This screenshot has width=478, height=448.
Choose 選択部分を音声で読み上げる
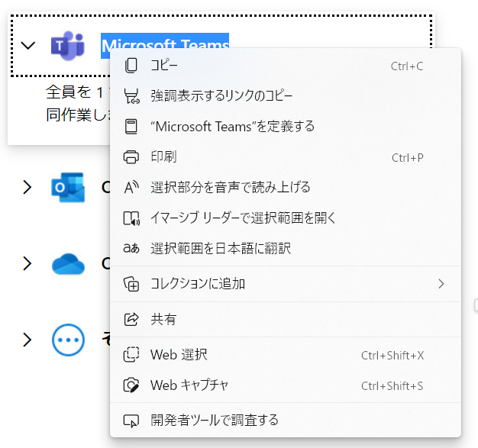pyautogui.click(x=286, y=188)
